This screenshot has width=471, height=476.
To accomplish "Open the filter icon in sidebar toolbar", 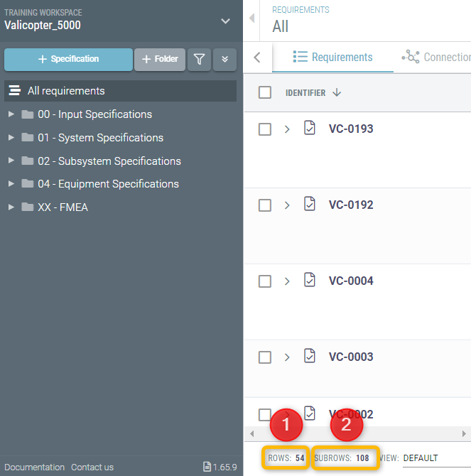I will (x=199, y=59).
